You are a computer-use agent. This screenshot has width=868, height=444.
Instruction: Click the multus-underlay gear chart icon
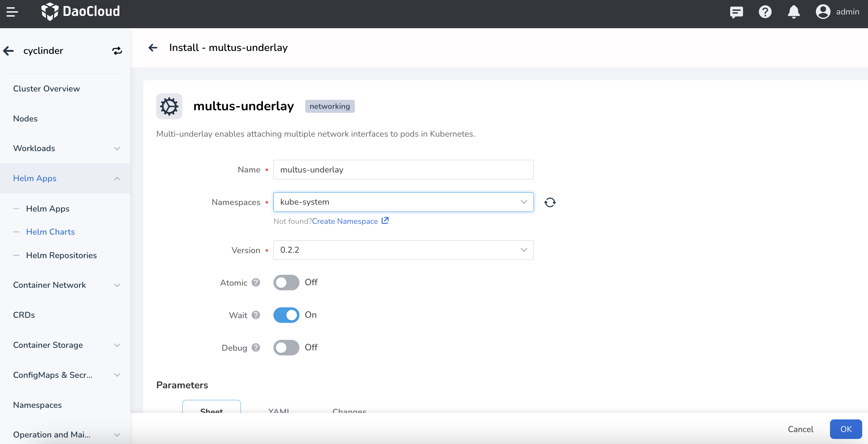(169, 106)
